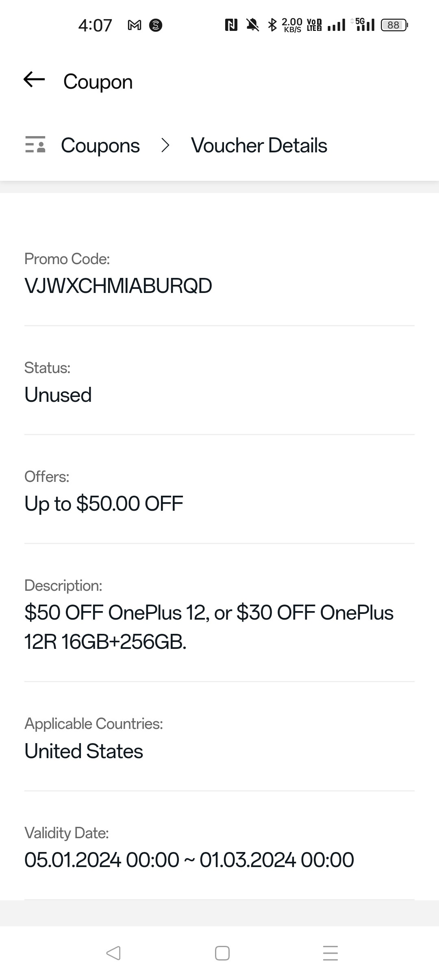Tap the promo code VJWXCHMIABURQD
Screen dimensions: 439x980
pyautogui.click(x=118, y=286)
